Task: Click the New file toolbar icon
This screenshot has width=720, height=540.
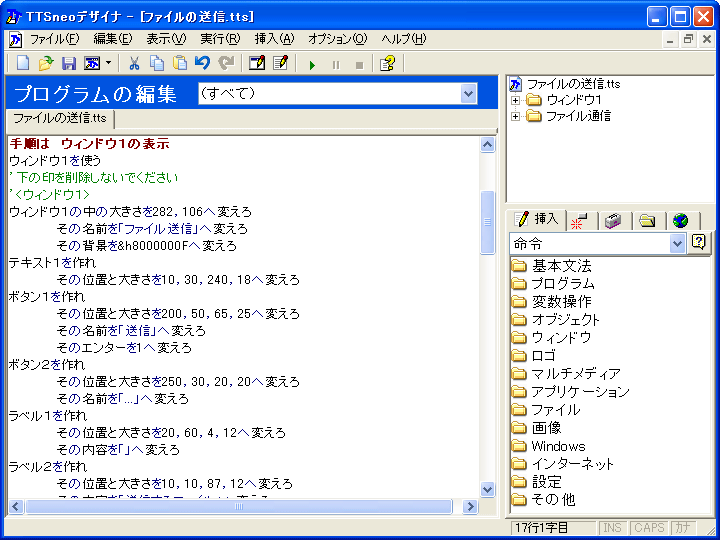Action: tap(22, 63)
